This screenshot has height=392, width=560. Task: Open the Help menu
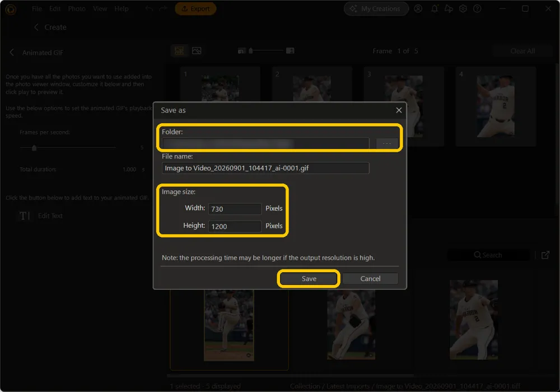(x=122, y=8)
